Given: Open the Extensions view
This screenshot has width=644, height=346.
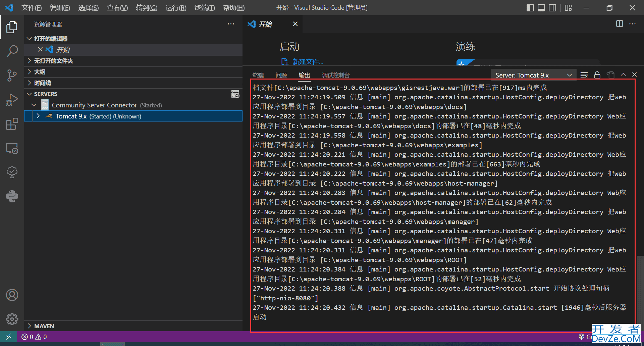Looking at the screenshot, I should point(12,124).
